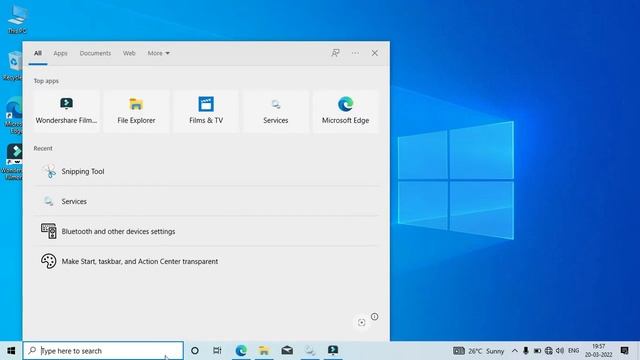Select Wondershare Filmora desktop shortcut

[x=12, y=162]
